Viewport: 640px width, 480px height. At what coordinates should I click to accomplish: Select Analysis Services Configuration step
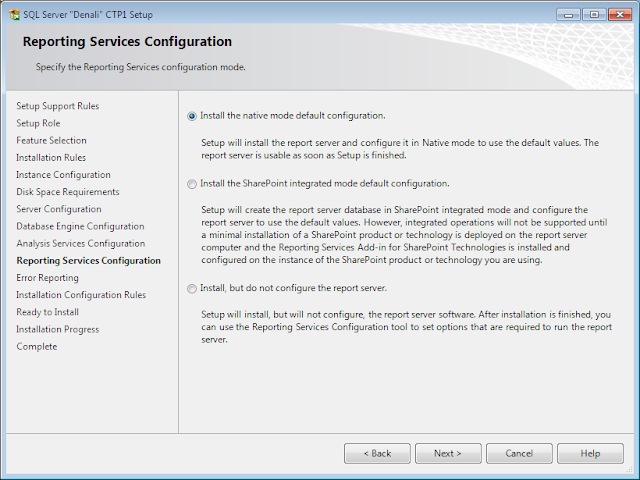[81, 243]
